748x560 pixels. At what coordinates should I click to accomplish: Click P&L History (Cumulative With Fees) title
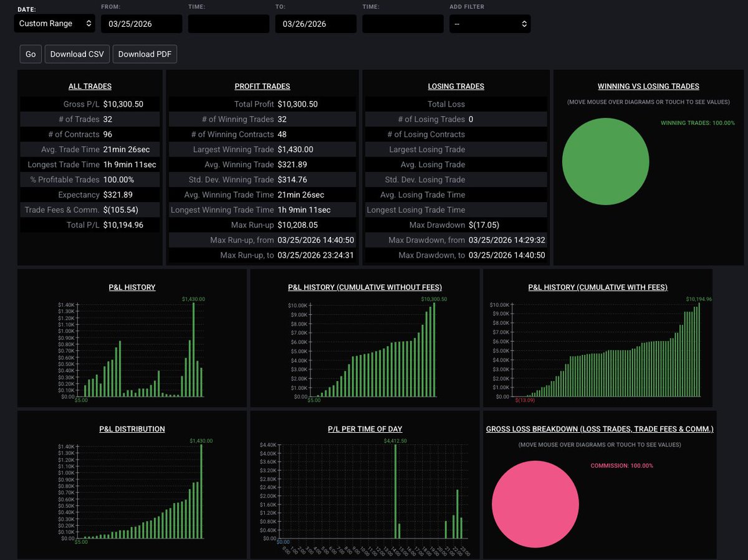coord(598,287)
